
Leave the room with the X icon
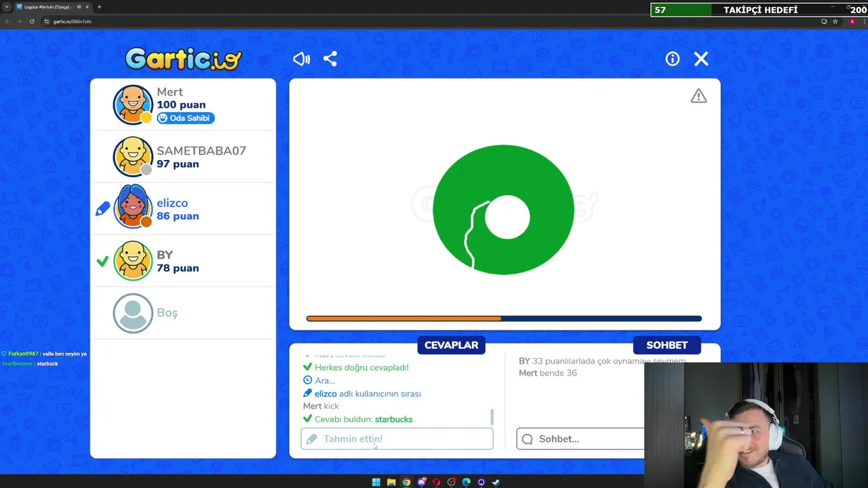(701, 59)
